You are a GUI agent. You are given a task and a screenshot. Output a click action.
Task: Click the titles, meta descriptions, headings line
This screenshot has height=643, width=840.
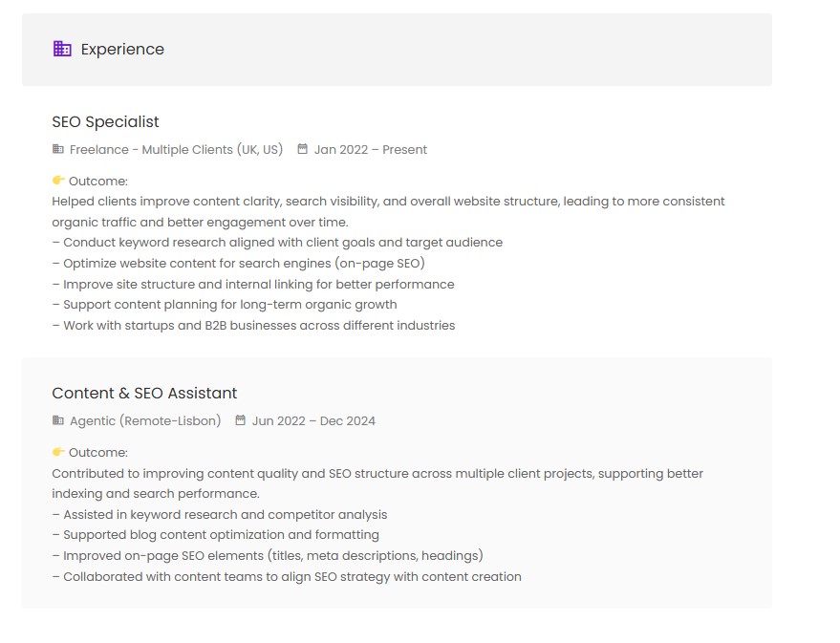point(268,556)
